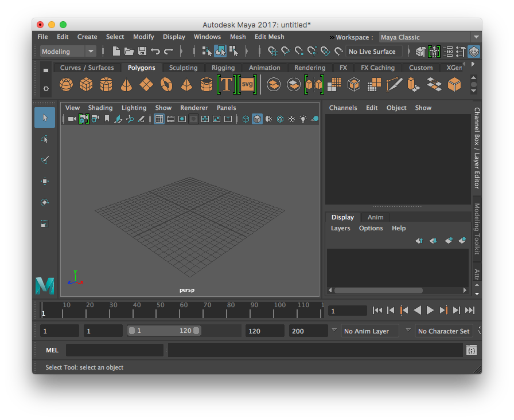Play animation backwards
Image resolution: width=514 pixels, height=420 pixels.
tap(417, 310)
